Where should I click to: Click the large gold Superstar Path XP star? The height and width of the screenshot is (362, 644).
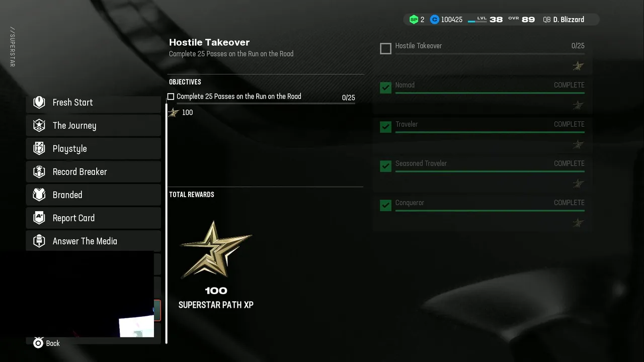[216, 249]
